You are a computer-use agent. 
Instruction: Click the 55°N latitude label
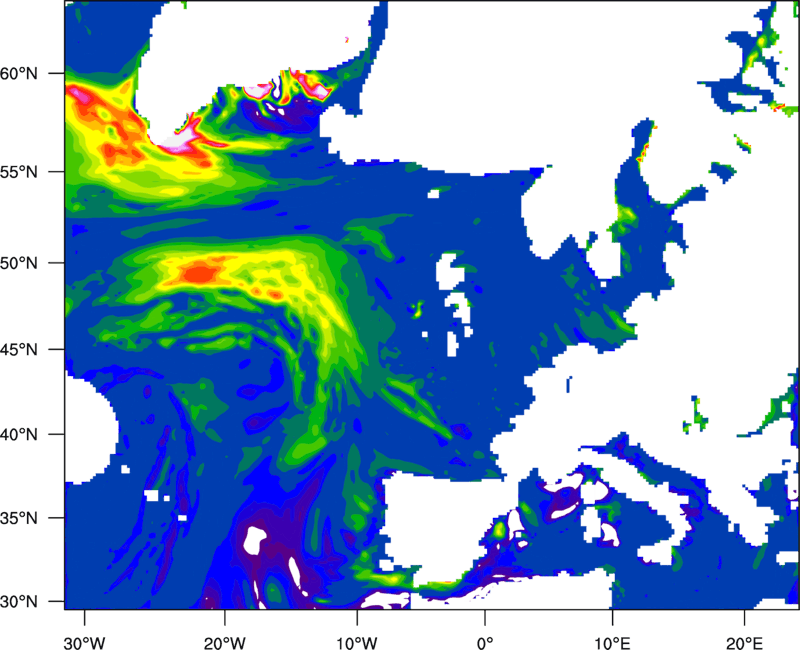click(x=19, y=172)
